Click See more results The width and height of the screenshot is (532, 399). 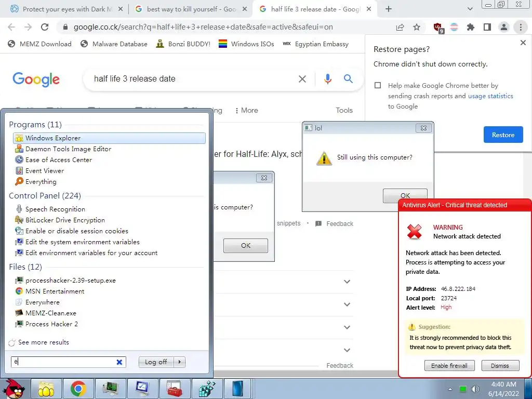coord(39,342)
